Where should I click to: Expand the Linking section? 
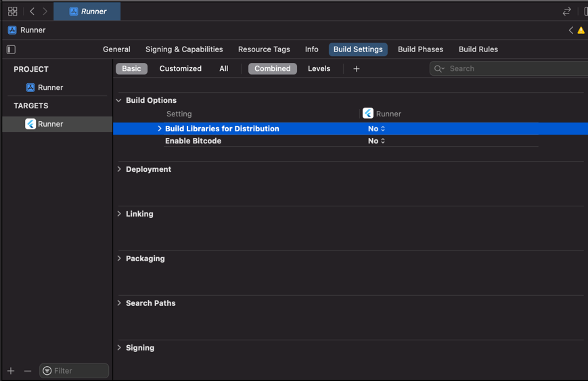[x=119, y=214]
